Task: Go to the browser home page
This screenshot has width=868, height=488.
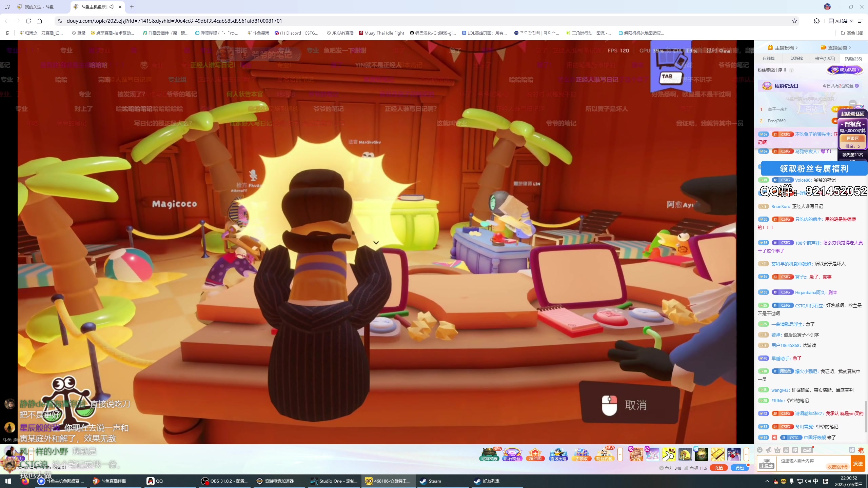Action: (39, 21)
